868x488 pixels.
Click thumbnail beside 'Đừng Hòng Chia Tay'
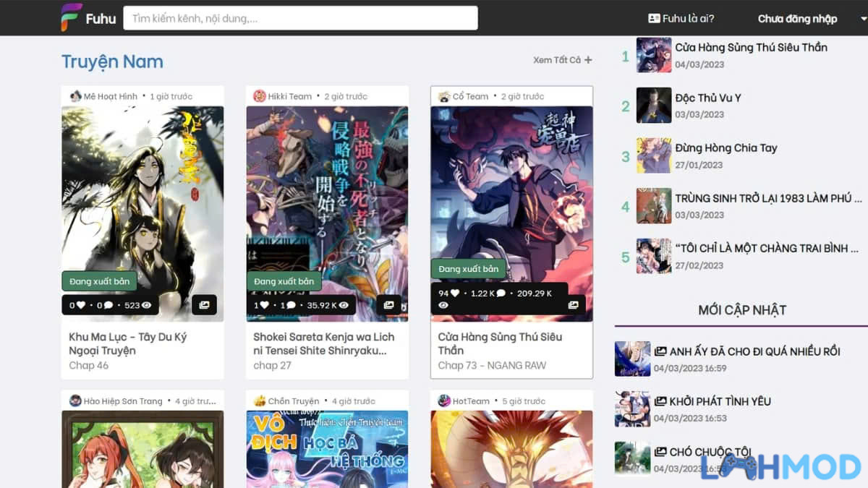[x=654, y=155]
